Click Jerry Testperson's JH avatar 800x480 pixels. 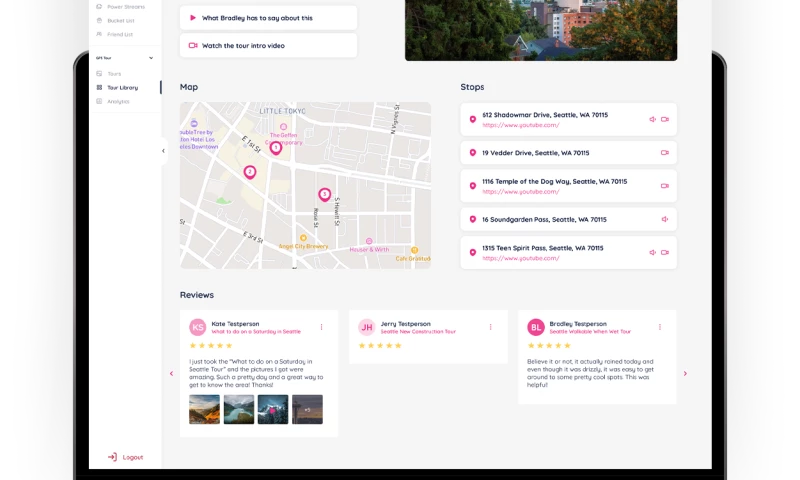366,327
